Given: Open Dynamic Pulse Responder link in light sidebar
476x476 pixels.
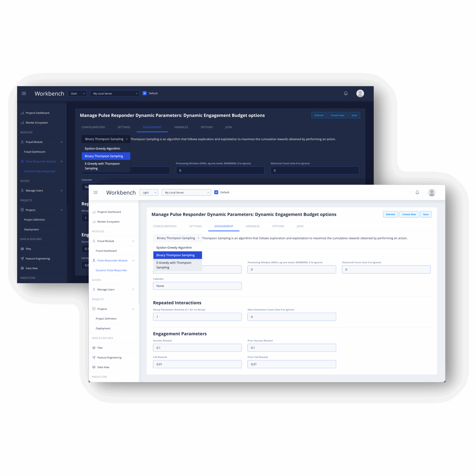Looking at the screenshot, I should [x=111, y=270].
